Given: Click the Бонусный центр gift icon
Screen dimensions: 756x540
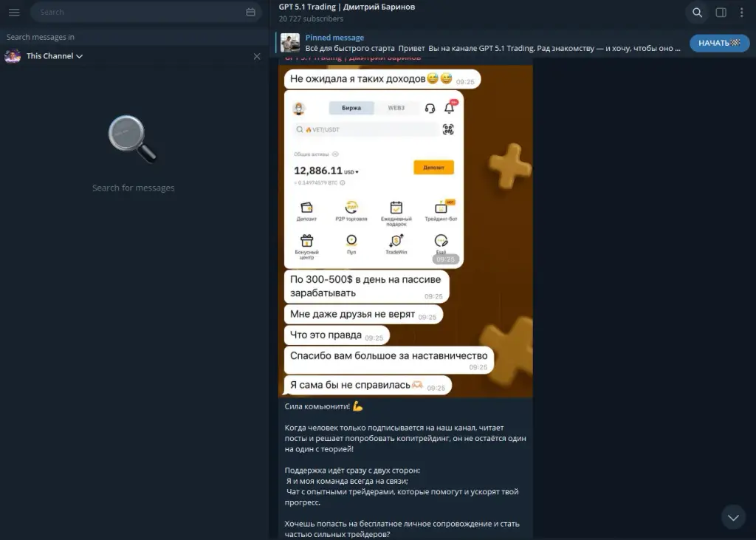Looking at the screenshot, I should (306, 240).
